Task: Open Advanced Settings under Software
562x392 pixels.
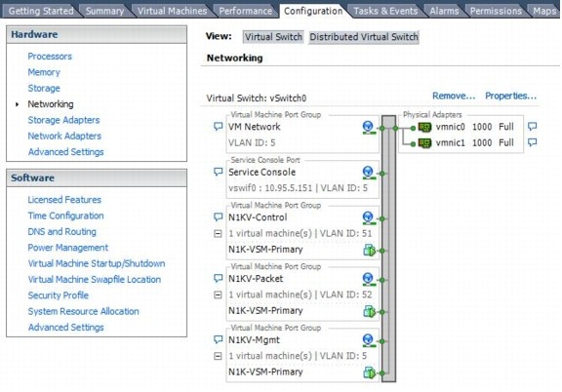Action: click(x=66, y=327)
